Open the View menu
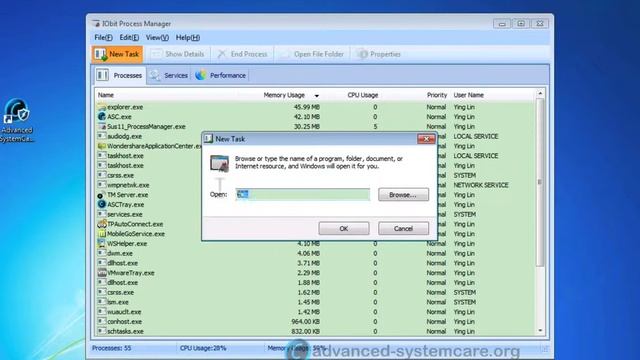 (157, 38)
